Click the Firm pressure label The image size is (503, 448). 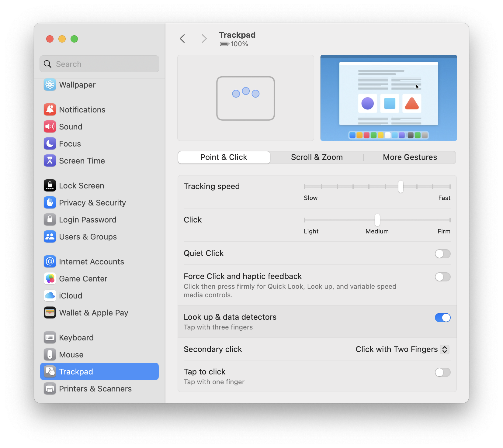point(444,231)
